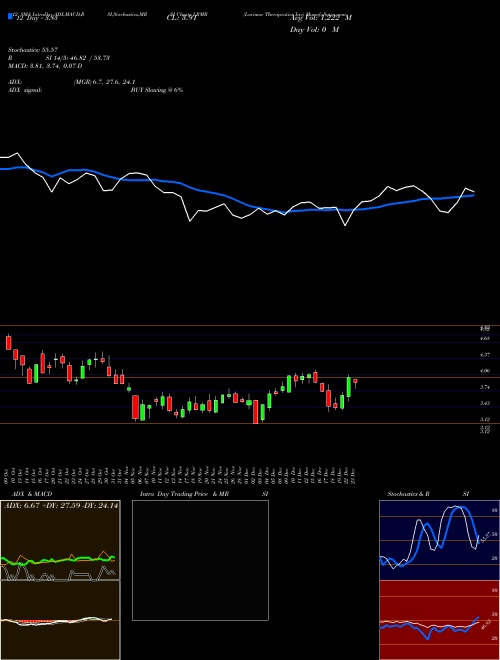The image size is (500, 660).
Task: Open the empty Intra Day Trading Price chart
Action: [200, 560]
